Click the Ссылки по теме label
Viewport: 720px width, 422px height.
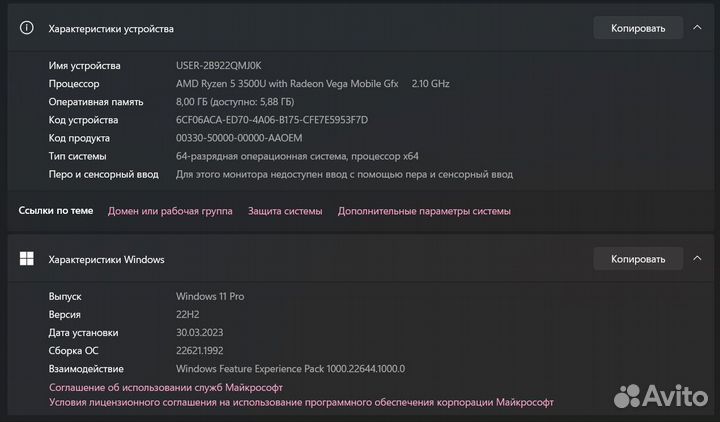[x=56, y=211]
